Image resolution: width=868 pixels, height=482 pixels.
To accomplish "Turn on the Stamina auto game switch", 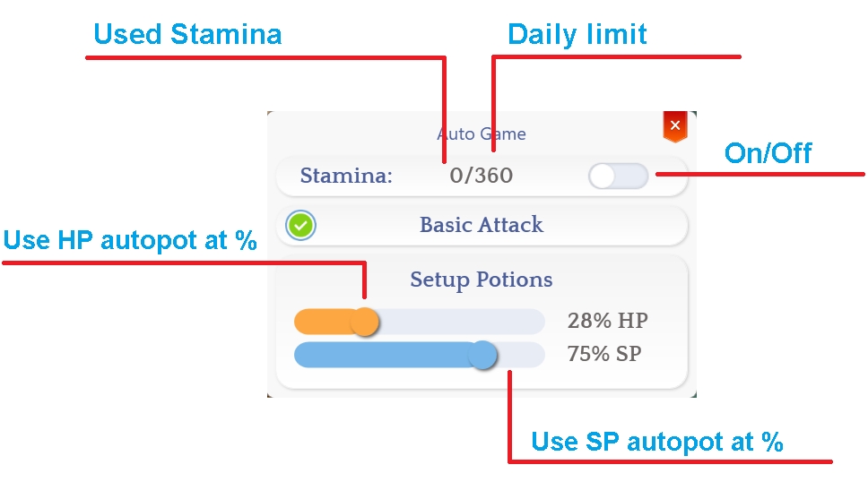I will [x=618, y=176].
